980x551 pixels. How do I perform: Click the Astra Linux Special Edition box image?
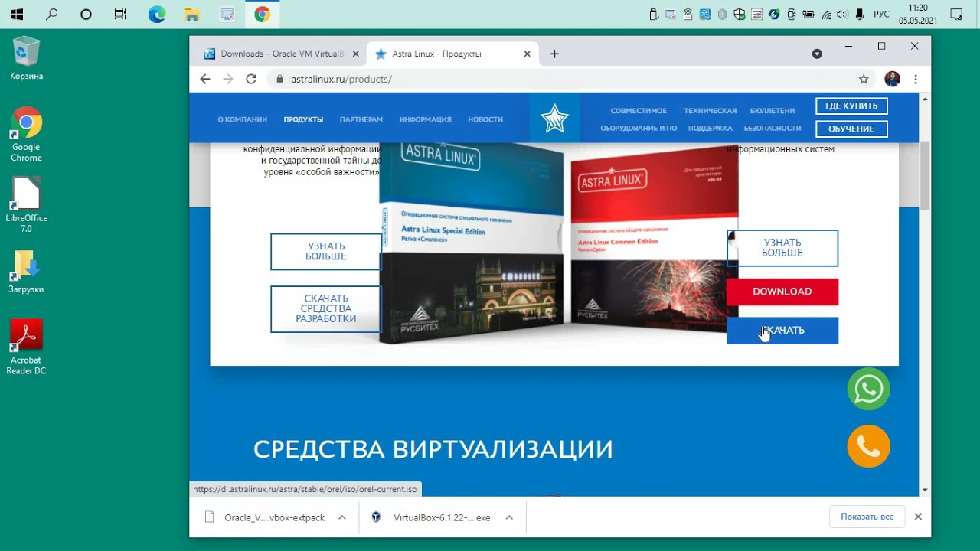(471, 245)
